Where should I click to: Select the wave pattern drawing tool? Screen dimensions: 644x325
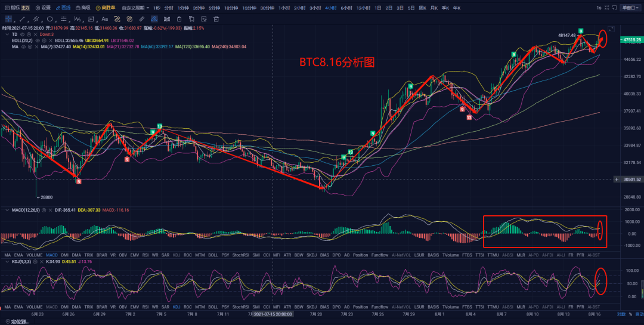pyautogui.click(x=77, y=19)
